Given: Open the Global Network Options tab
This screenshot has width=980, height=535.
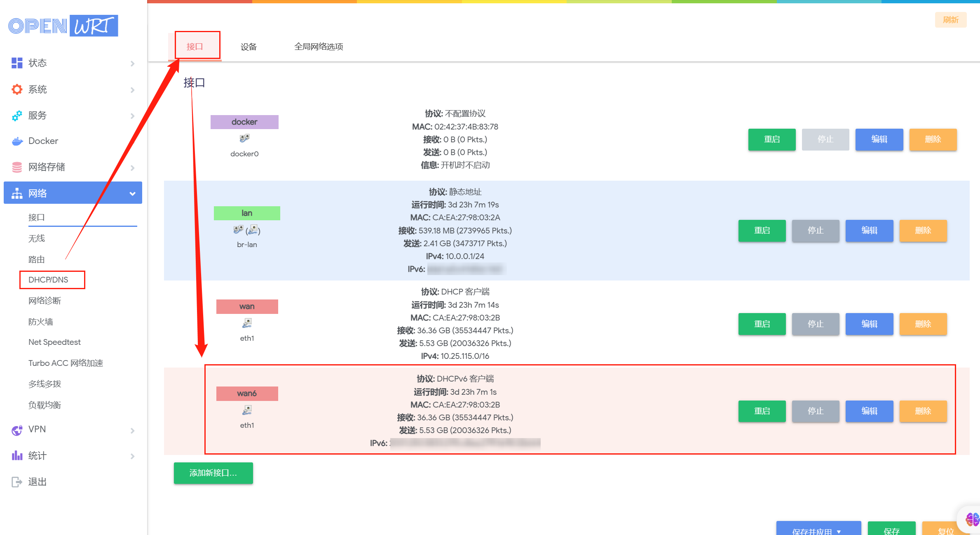Looking at the screenshot, I should pos(319,47).
